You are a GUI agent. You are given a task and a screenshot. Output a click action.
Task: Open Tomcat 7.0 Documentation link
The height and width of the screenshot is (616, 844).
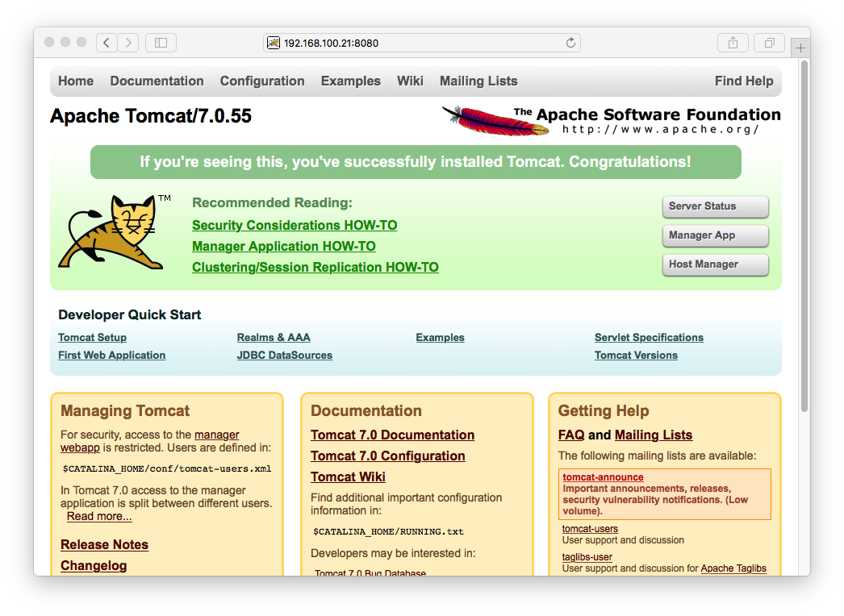(x=392, y=435)
